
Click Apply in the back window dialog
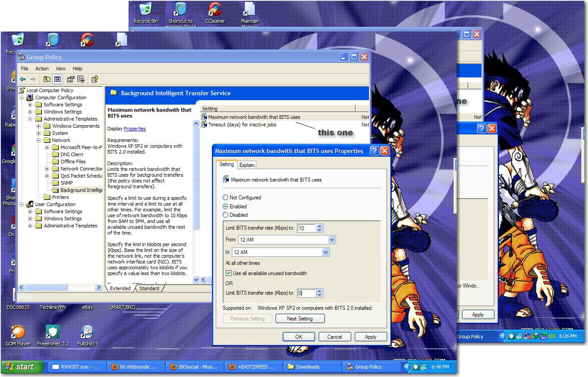pos(478,315)
